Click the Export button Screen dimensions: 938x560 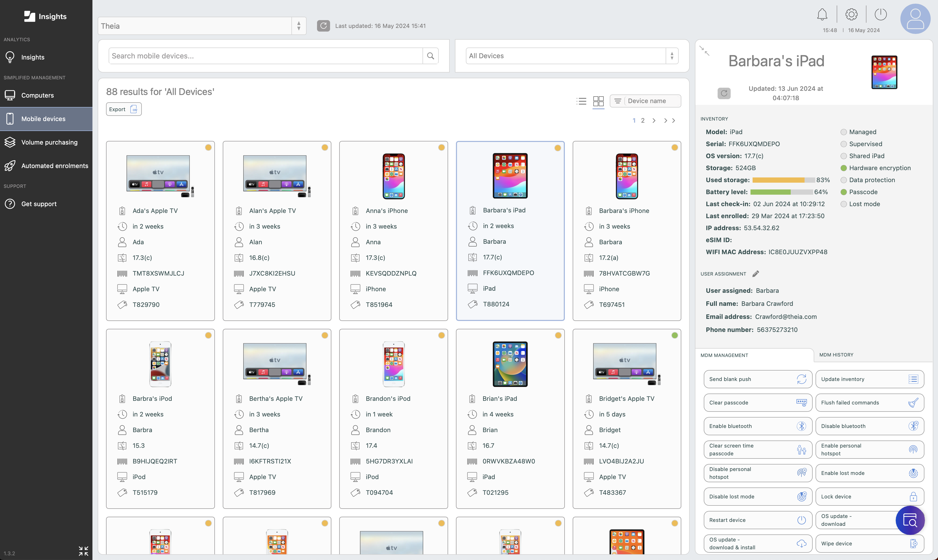point(124,109)
